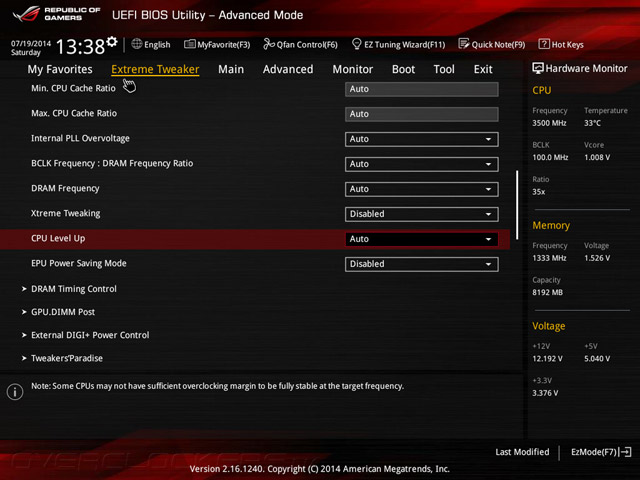Click the Min. CPU Cache Ratio field
The height and width of the screenshot is (480, 640).
click(422, 89)
